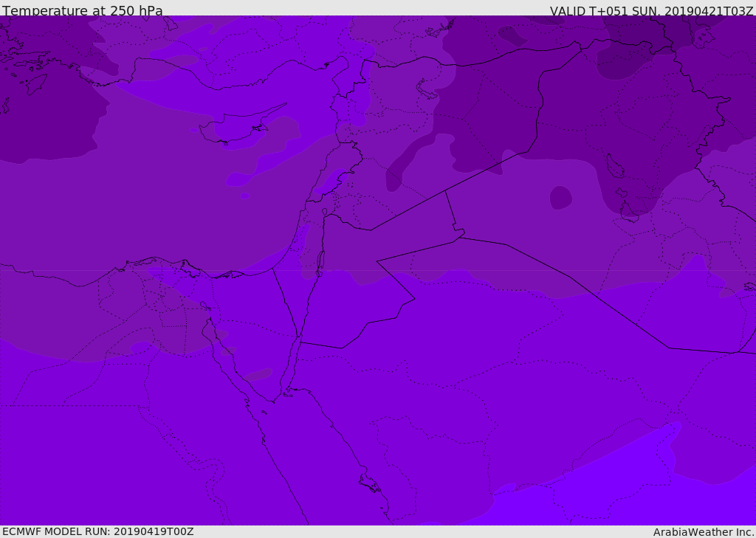Click the 'VALID T+051 SUN. 20190421T03Z' label
Screen dimensions: 756x538
[651, 10]
